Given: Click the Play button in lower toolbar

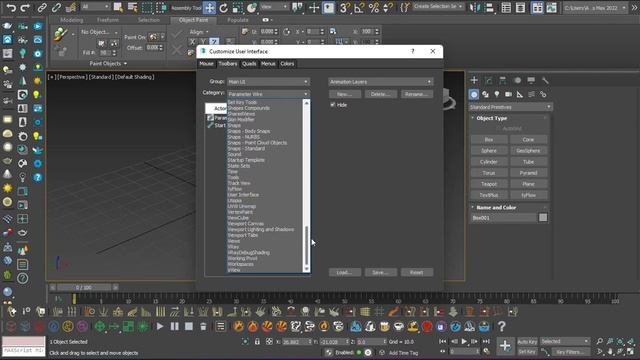Looking at the screenshot, I should (160, 326).
